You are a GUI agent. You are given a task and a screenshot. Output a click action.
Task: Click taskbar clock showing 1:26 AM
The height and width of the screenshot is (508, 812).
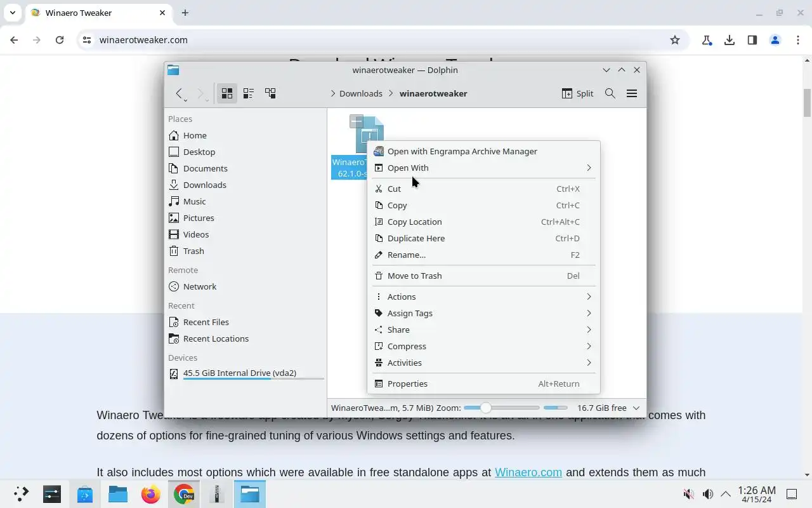tap(756, 494)
